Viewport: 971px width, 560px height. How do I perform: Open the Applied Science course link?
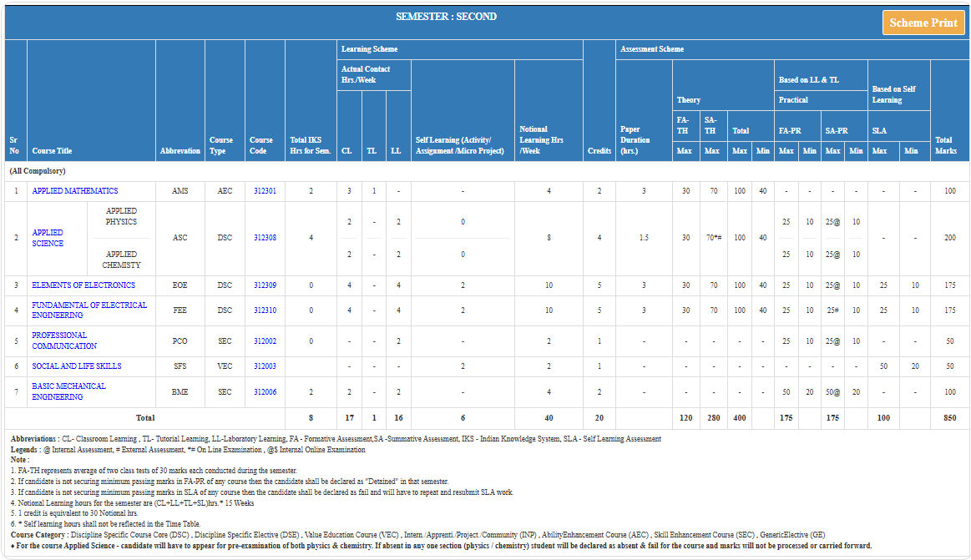[48, 238]
